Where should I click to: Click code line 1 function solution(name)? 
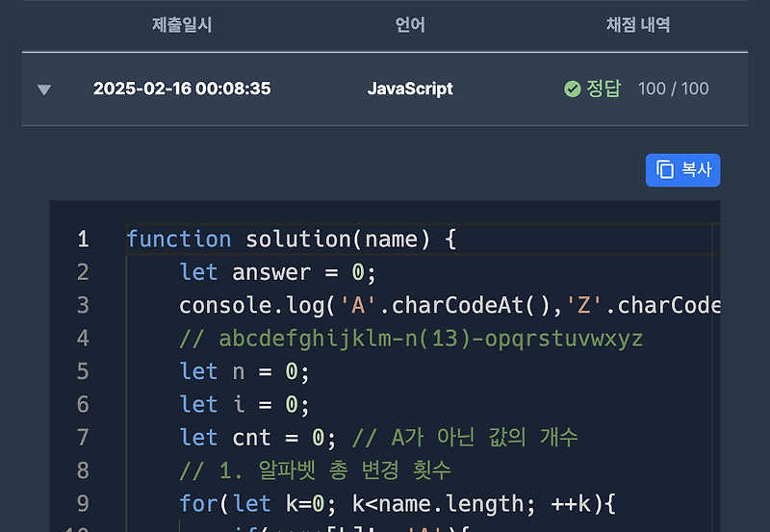click(292, 240)
